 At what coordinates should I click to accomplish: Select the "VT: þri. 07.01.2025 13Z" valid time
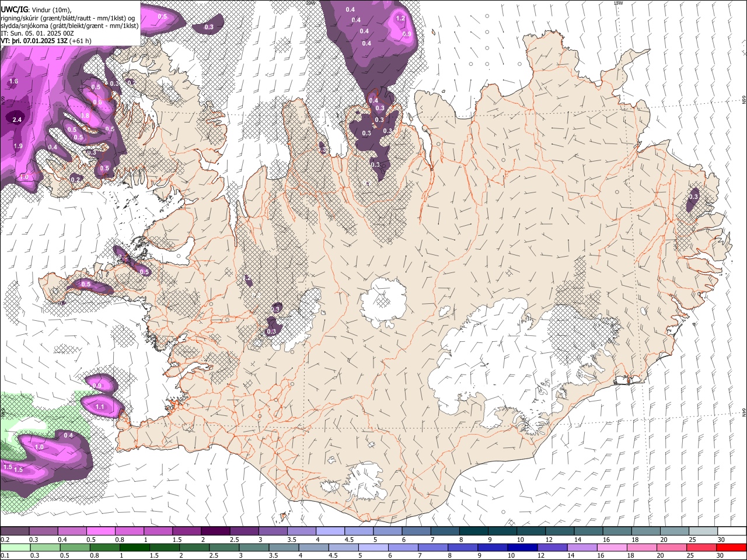[x=34, y=41]
